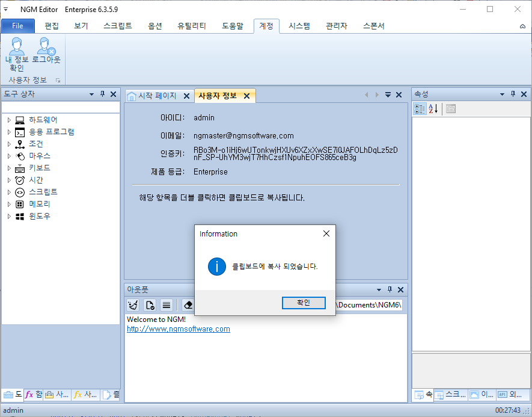Image resolution: width=532 pixels, height=417 pixels.
Task: Expand the 마우스 tree node
Action: tap(9, 156)
